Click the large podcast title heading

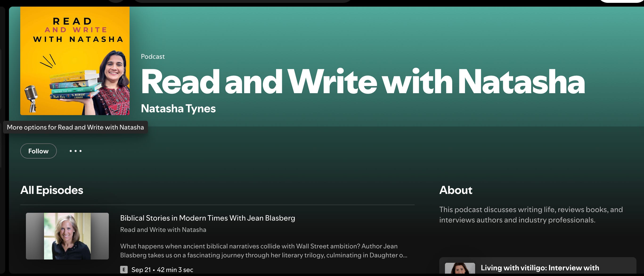pyautogui.click(x=363, y=81)
